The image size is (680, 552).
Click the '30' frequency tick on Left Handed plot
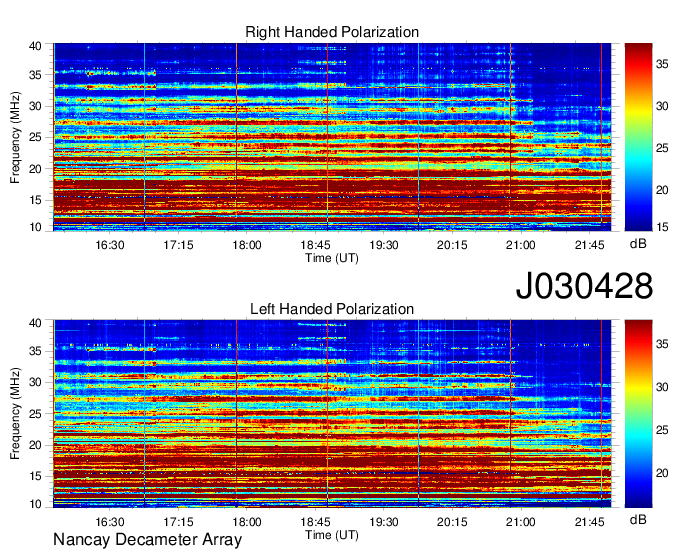pos(35,382)
